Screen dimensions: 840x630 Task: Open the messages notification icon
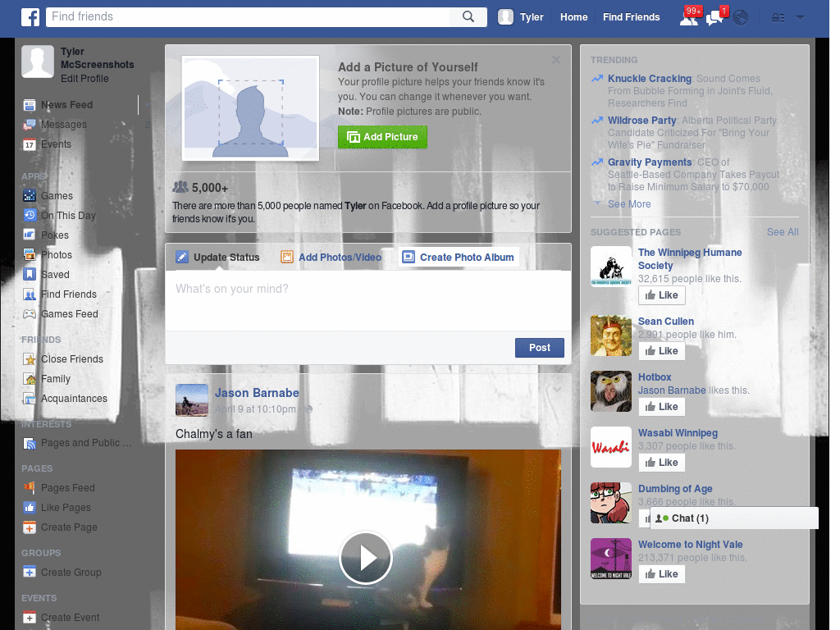[714, 19]
